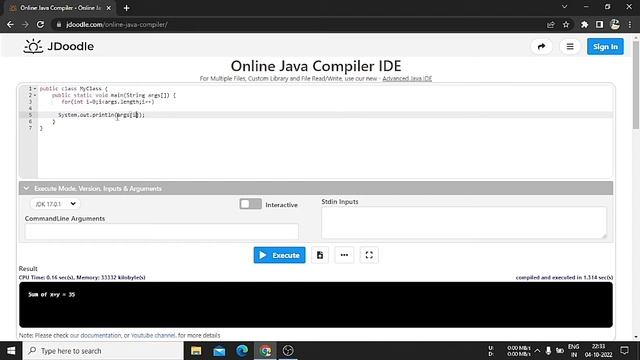Reload the page with the refresh icon

(40, 24)
